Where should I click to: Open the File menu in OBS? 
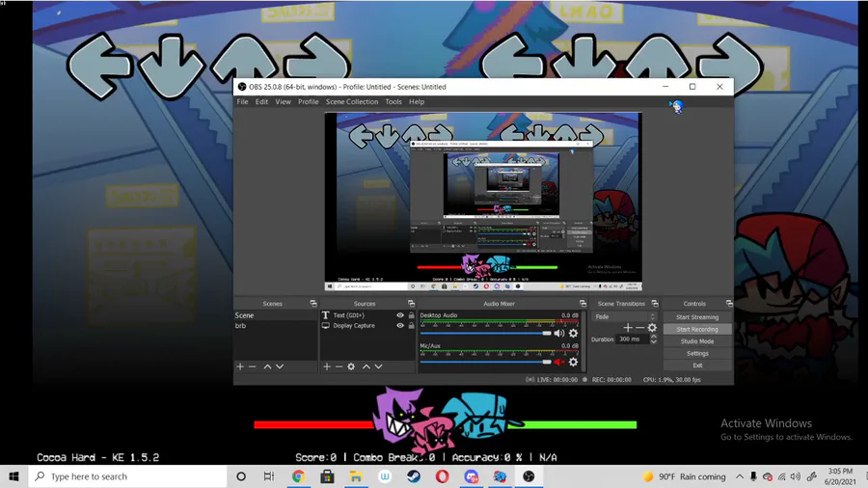click(x=242, y=102)
